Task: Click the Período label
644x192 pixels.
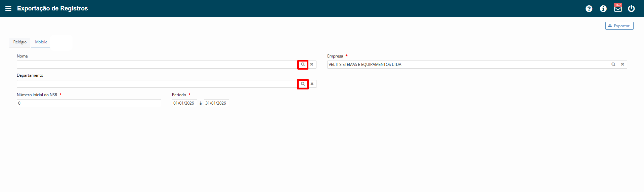Action: [x=179, y=95]
